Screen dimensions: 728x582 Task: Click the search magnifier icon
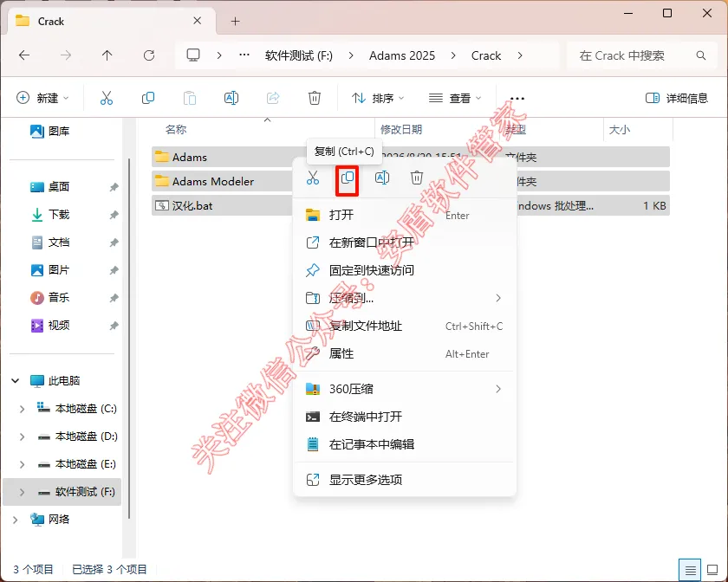coord(701,55)
